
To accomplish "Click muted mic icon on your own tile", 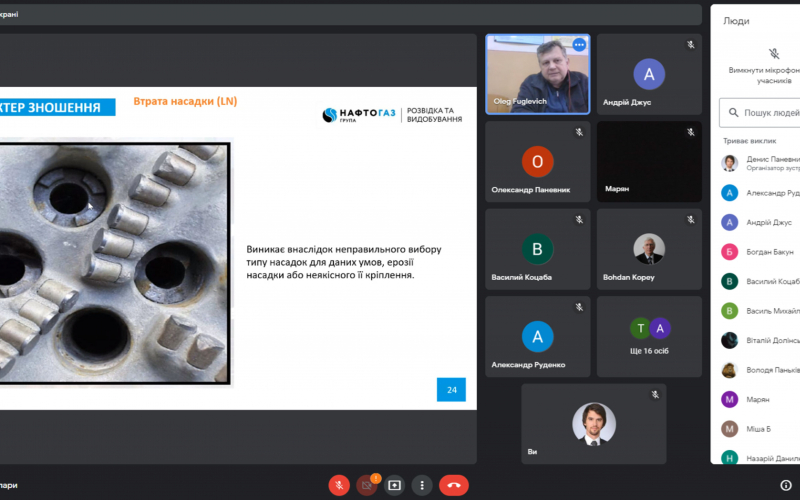I will click(x=655, y=395).
